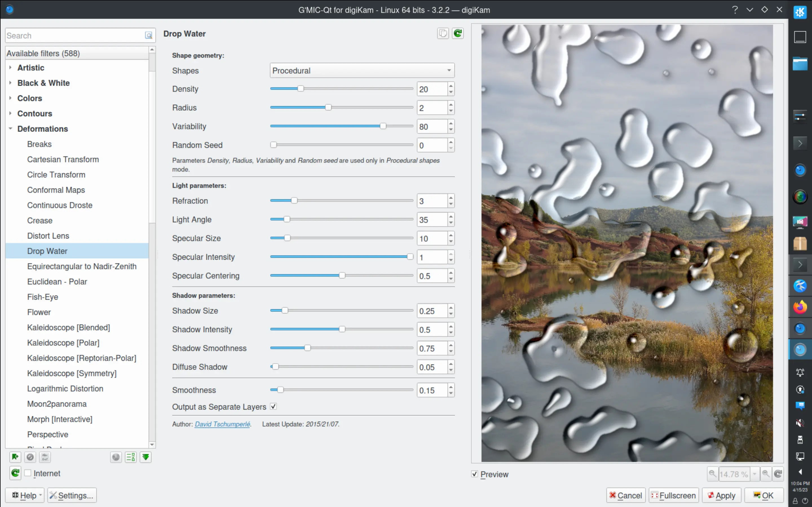The image size is (812, 507).
Task: Switch the dialog to Fullscreen
Action: (673, 495)
